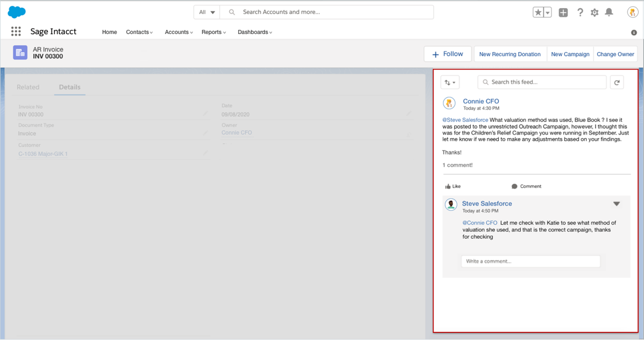Open the feed sort options dropdown
This screenshot has width=644, height=340.
pyautogui.click(x=450, y=83)
